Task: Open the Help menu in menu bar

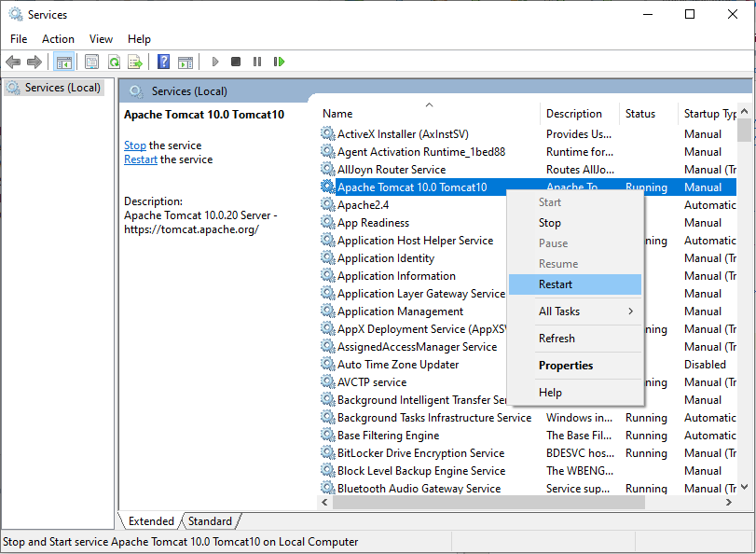Action: coord(139,39)
